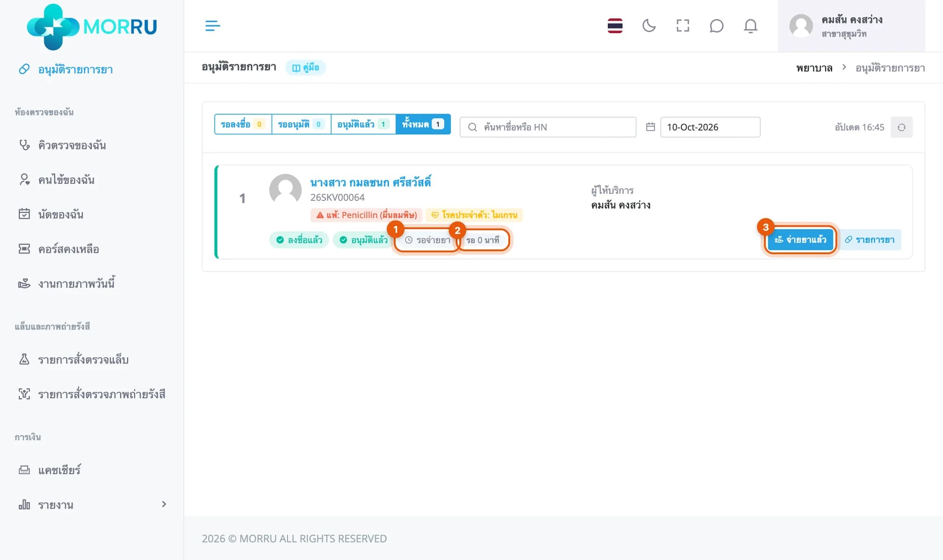Click patient HN 26SKV00064 text

pyautogui.click(x=337, y=198)
